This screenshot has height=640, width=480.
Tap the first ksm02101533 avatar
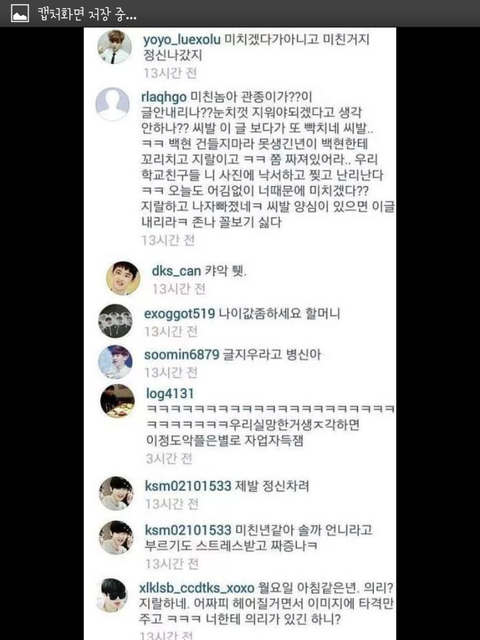(x=116, y=493)
